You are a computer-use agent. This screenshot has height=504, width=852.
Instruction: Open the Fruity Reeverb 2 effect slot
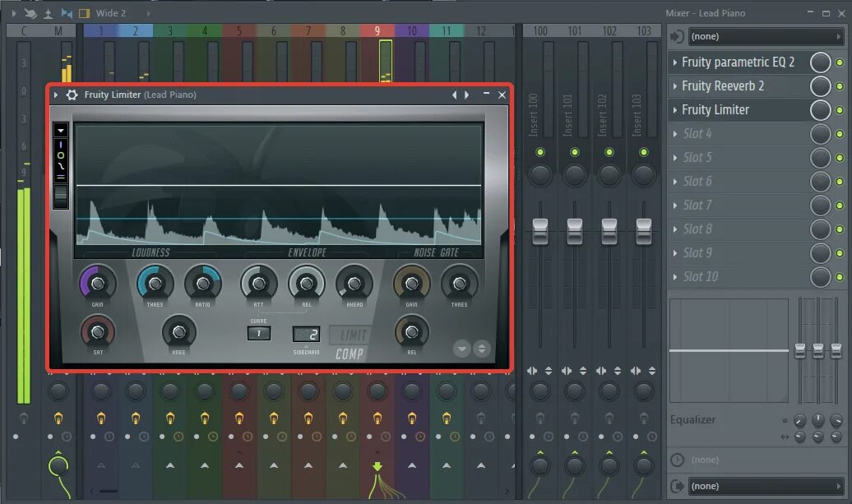coord(723,86)
